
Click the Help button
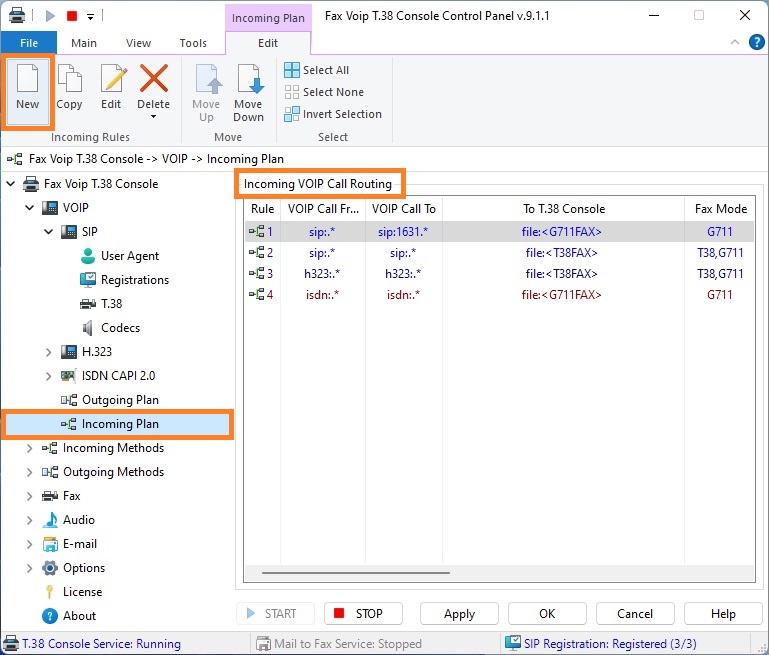coord(723,614)
